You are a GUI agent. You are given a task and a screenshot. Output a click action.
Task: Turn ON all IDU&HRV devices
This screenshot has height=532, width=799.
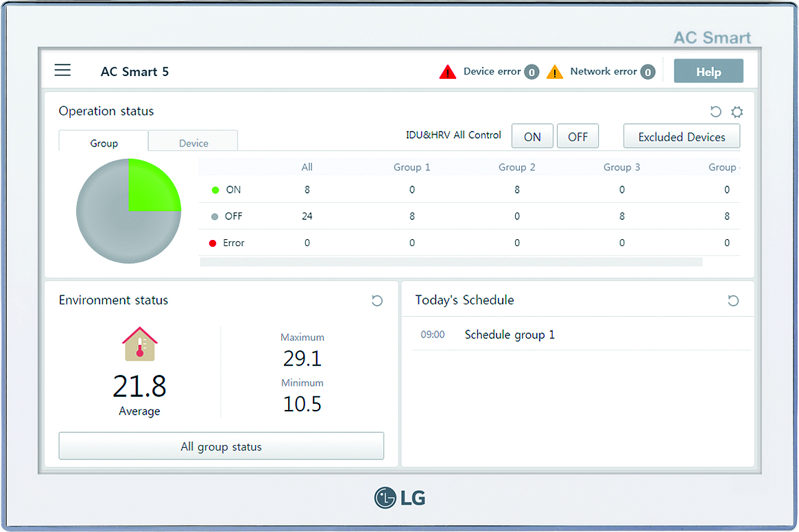click(x=532, y=136)
